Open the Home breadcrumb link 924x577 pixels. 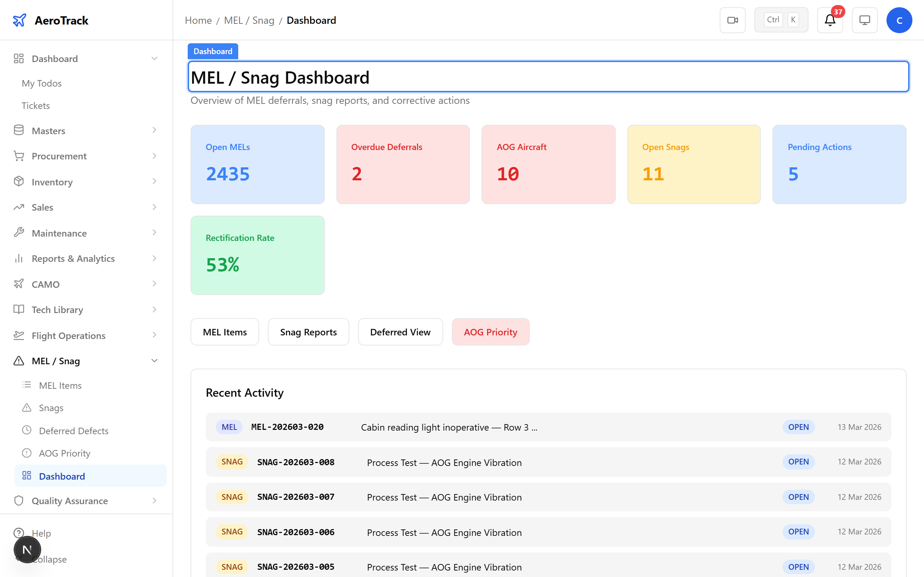(198, 20)
